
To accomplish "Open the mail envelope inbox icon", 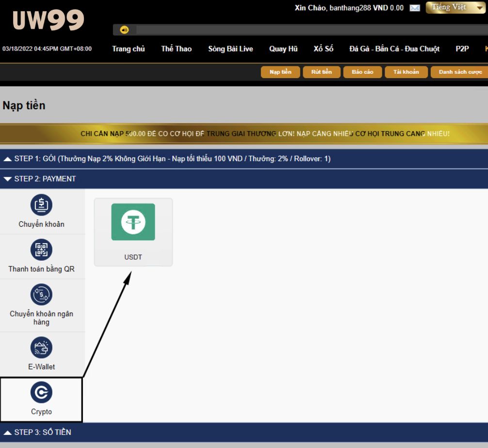I will click(414, 8).
